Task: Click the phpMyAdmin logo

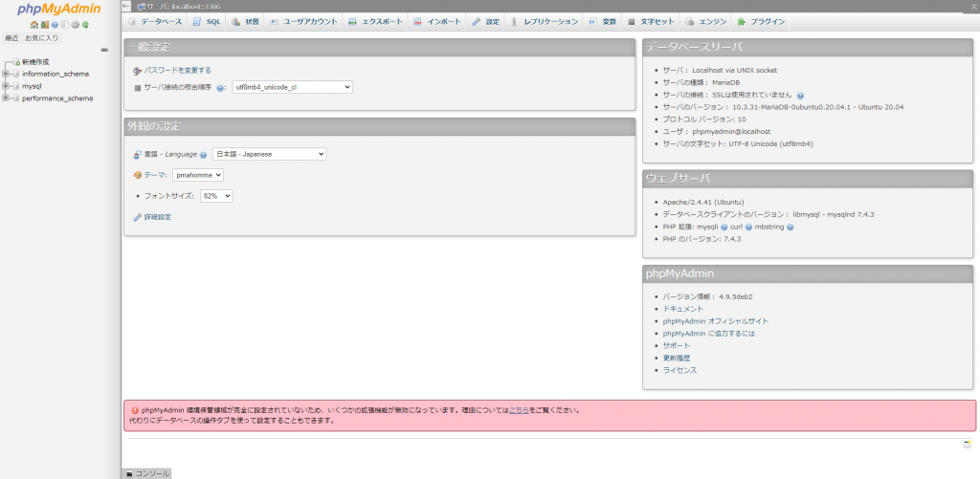Action: [x=59, y=10]
